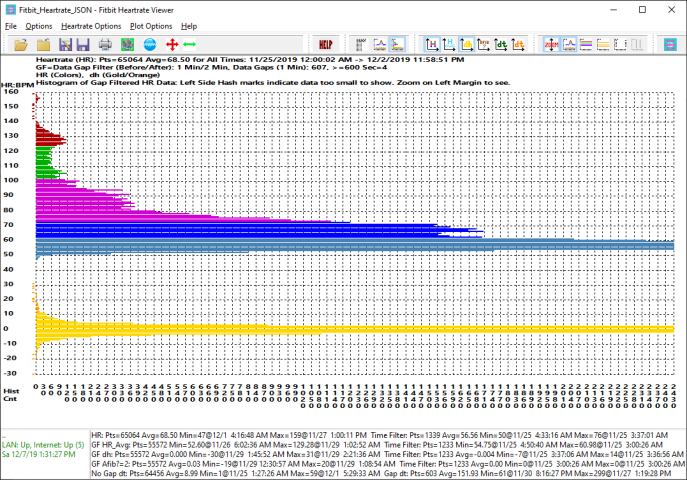687x480 pixels.
Task: Click the red four-way arrows icon
Action: coord(172,45)
